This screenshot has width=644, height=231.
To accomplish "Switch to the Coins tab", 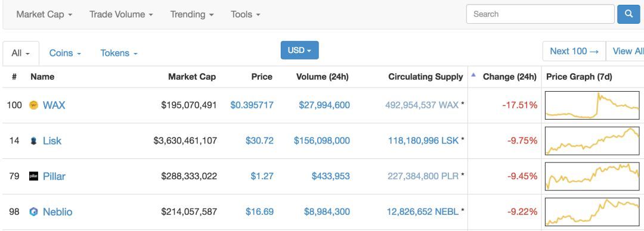I will pos(65,54).
